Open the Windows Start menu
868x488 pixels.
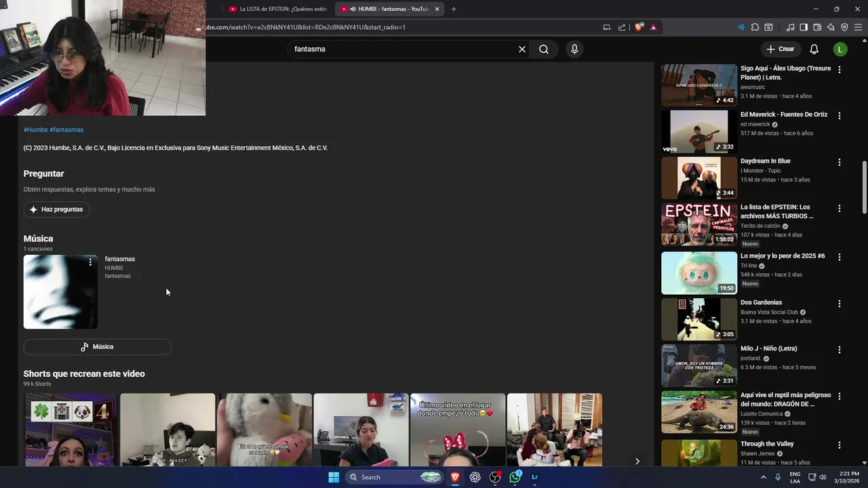click(x=334, y=477)
